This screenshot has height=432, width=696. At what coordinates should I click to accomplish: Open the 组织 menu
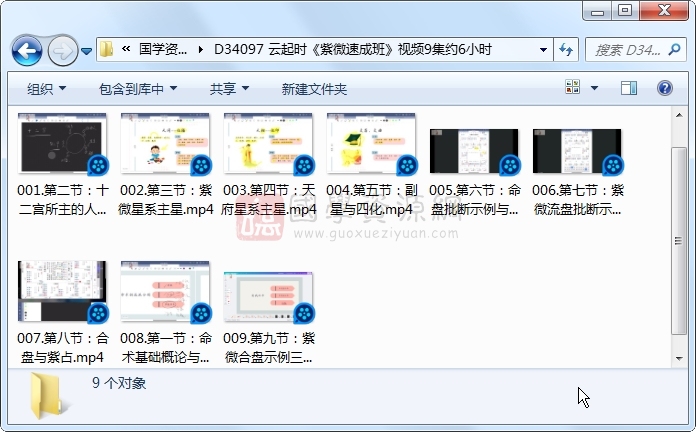click(x=46, y=89)
